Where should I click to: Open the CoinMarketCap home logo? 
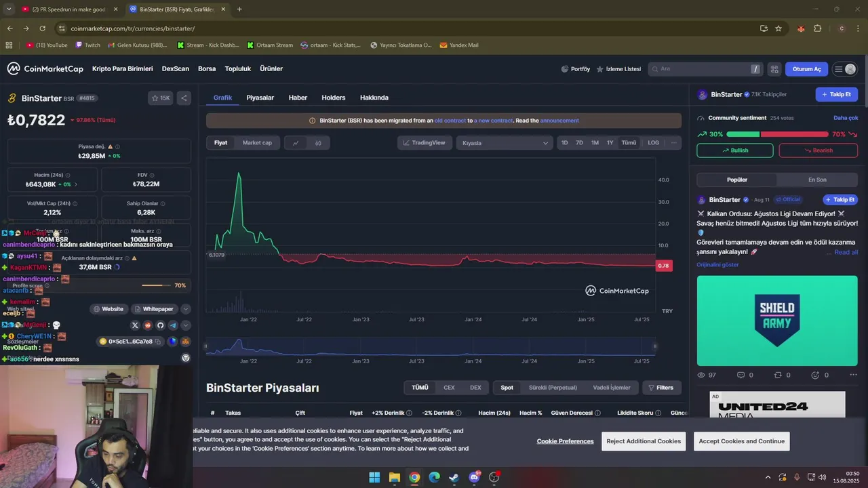(45, 68)
